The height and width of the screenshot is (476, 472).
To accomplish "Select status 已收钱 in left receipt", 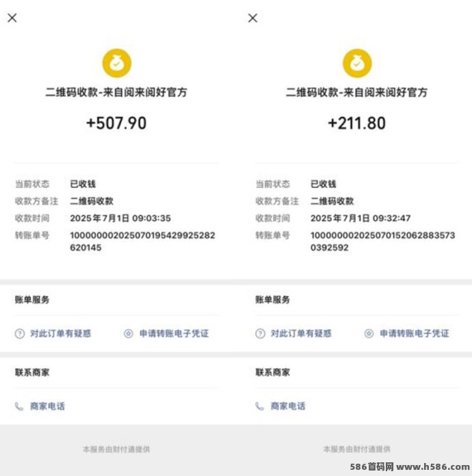I will 83,184.
